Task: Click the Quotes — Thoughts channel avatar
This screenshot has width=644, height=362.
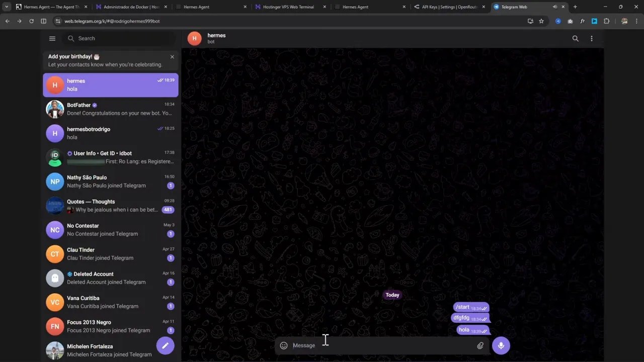Action: [55, 206]
